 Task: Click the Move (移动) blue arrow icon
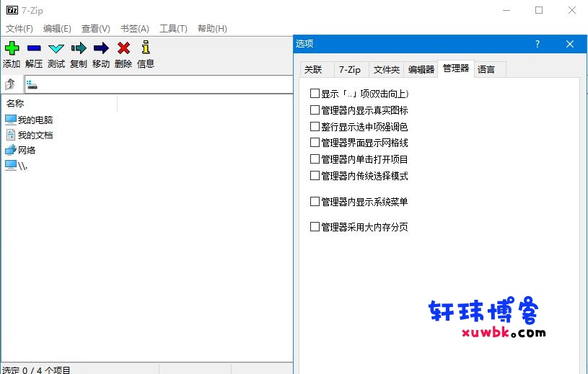coord(101,48)
